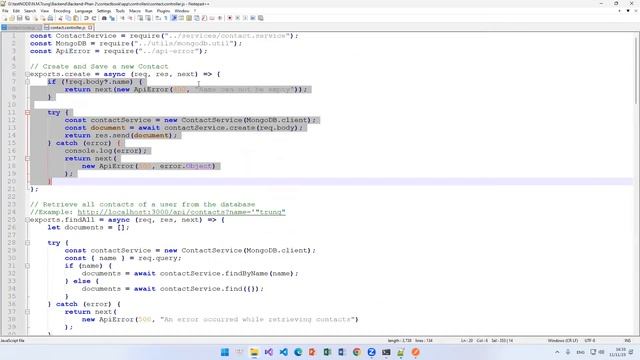Click the Playback macro toolbar icon
The height and width of the screenshot is (360, 640).
246,18
